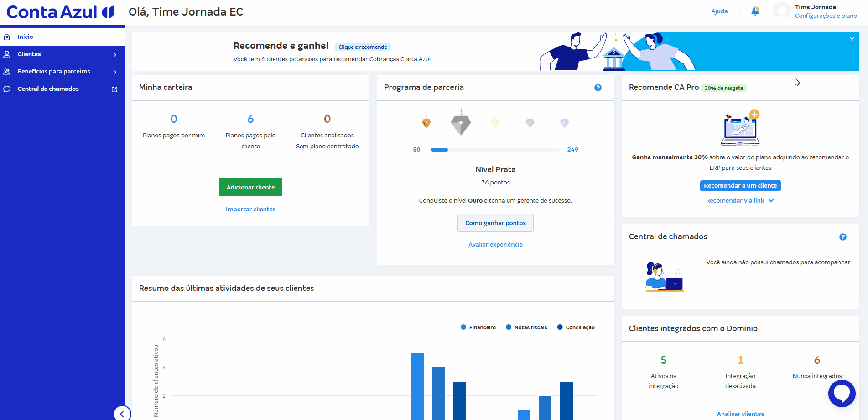Click Avaliar experiência link

[495, 245]
